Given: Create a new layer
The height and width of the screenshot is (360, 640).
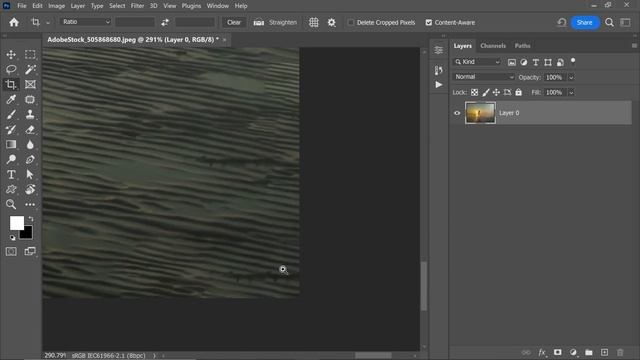Looking at the screenshot, I should point(604,352).
